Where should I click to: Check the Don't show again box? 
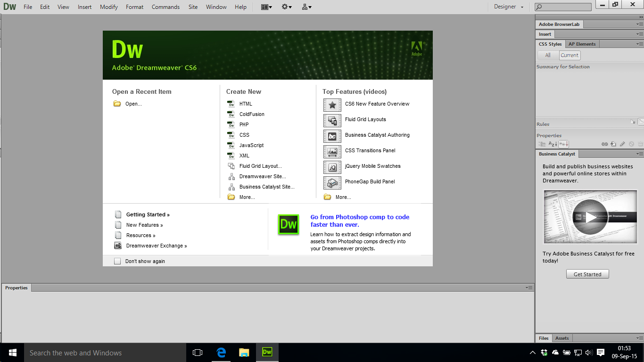(117, 261)
